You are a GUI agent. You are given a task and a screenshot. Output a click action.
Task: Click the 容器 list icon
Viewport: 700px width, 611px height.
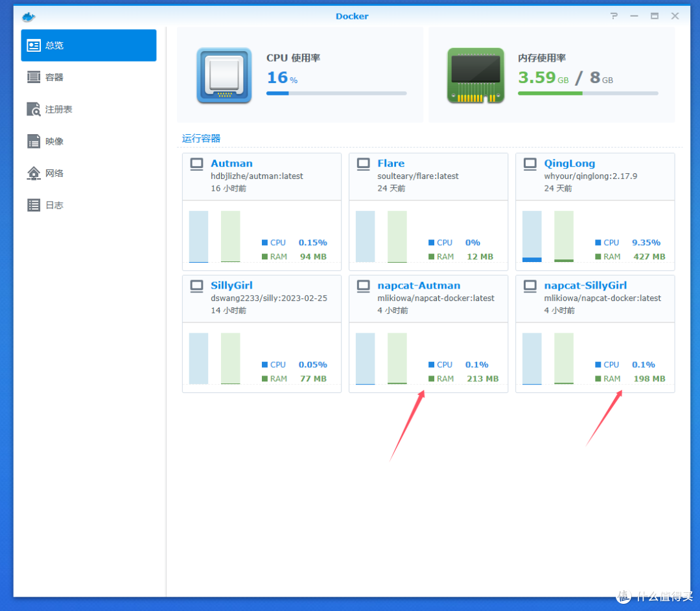coord(34,77)
